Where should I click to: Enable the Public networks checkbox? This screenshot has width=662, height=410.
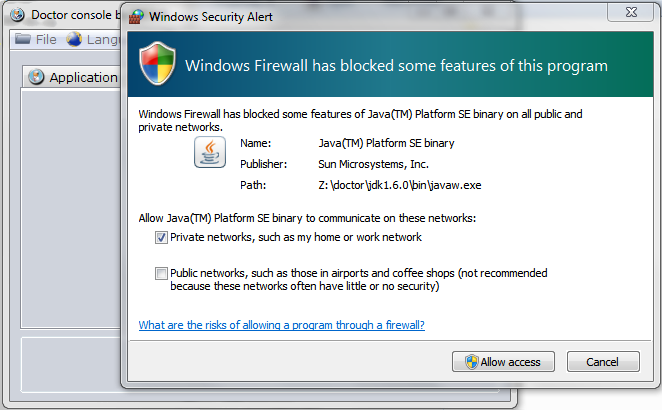(x=161, y=274)
